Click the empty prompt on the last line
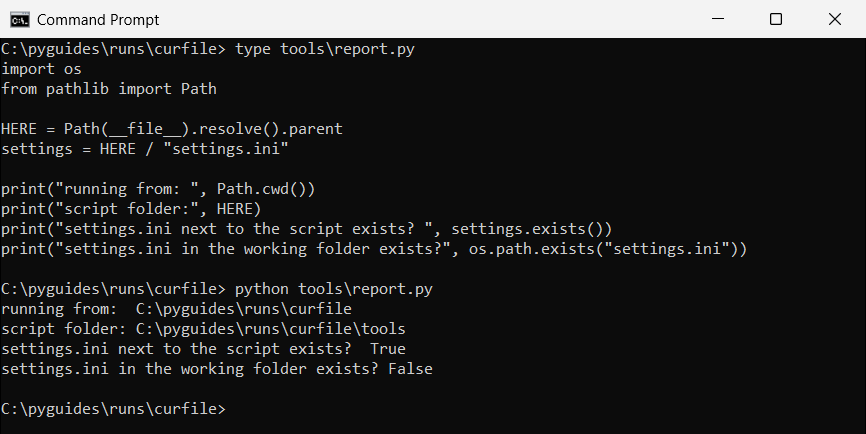The image size is (866, 434). 113,409
